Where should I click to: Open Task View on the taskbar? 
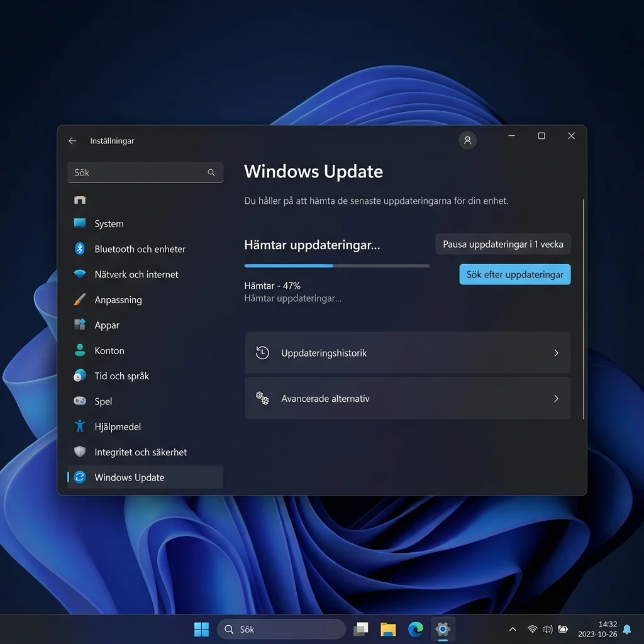(360, 629)
